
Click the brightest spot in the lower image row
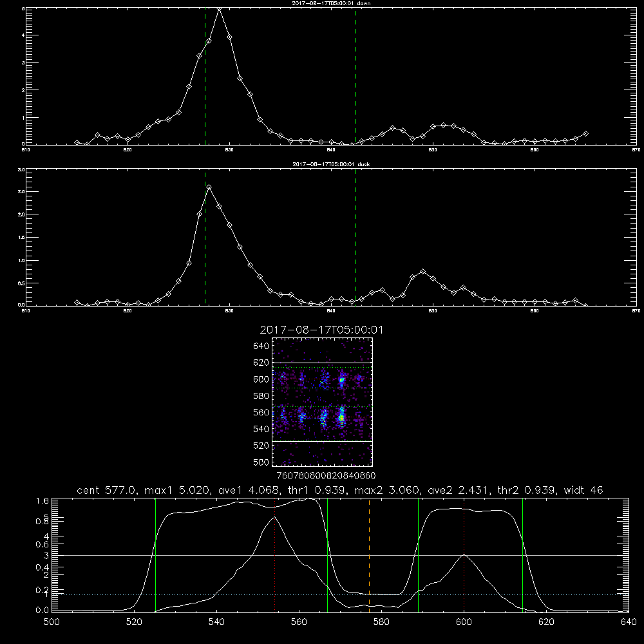click(x=341, y=419)
